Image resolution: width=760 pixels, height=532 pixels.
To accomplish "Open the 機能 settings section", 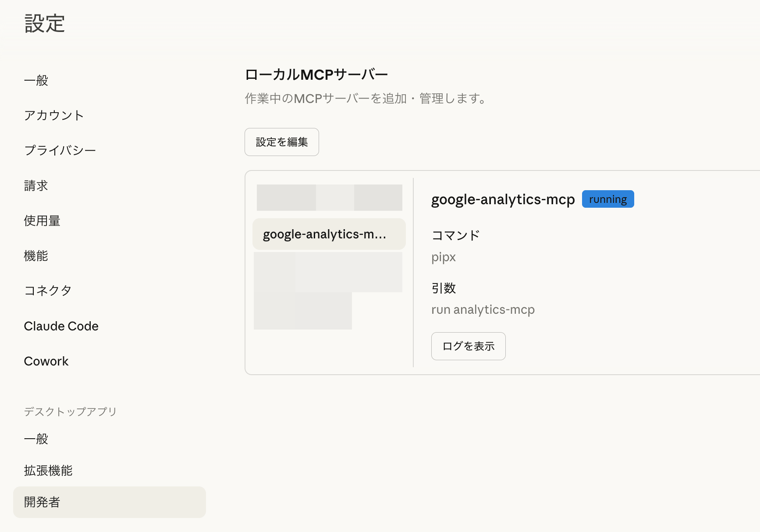I will point(36,256).
